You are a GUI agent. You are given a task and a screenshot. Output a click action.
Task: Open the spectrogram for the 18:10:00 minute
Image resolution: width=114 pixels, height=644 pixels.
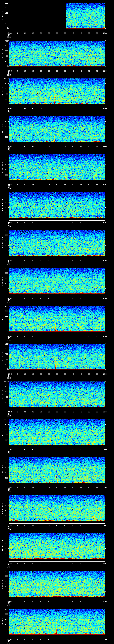(x=57, y=54)
